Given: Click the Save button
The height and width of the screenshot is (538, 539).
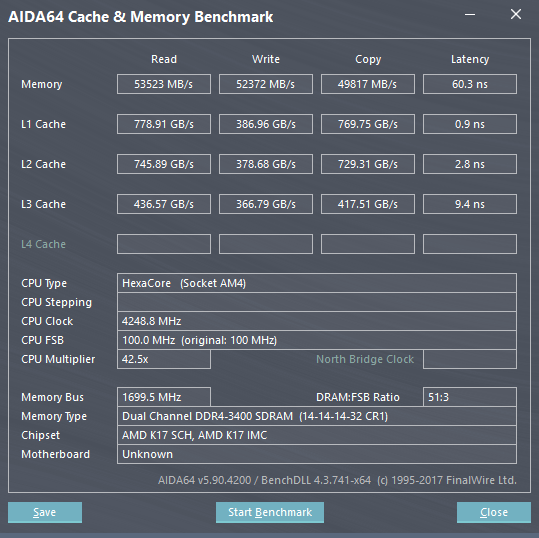Looking at the screenshot, I should point(45,512).
